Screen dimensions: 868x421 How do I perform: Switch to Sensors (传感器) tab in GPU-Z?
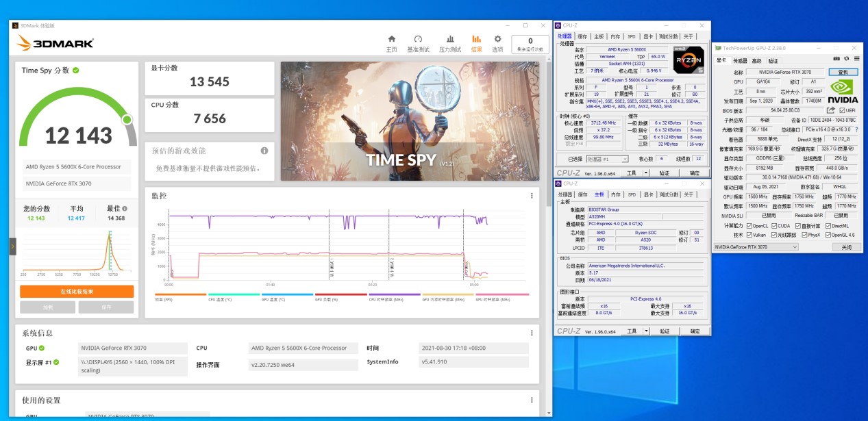click(740, 60)
